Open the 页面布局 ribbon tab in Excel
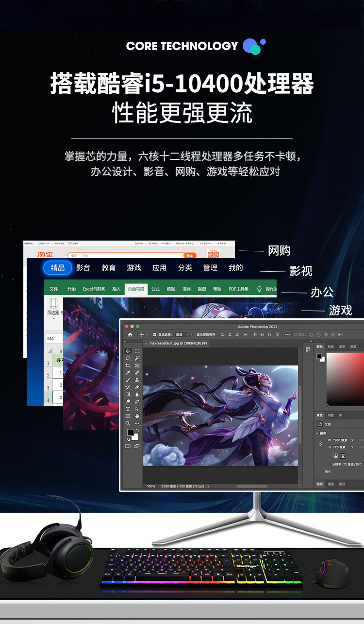Viewport: 364px width, 624px height. [x=136, y=289]
